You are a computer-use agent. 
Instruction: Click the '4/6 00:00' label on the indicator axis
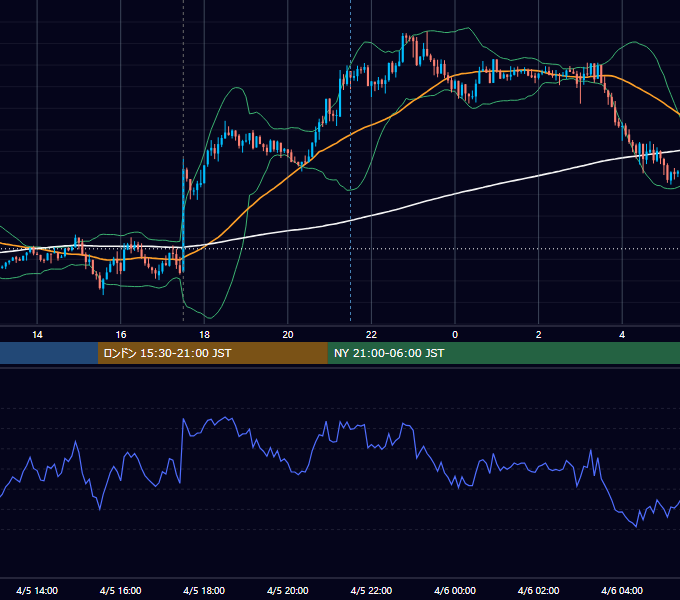point(455,590)
